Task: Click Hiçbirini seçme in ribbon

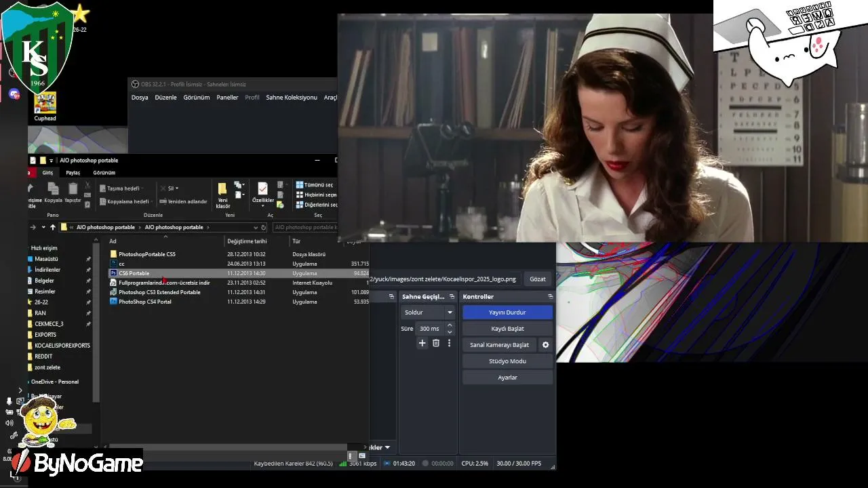Action: coord(316,195)
